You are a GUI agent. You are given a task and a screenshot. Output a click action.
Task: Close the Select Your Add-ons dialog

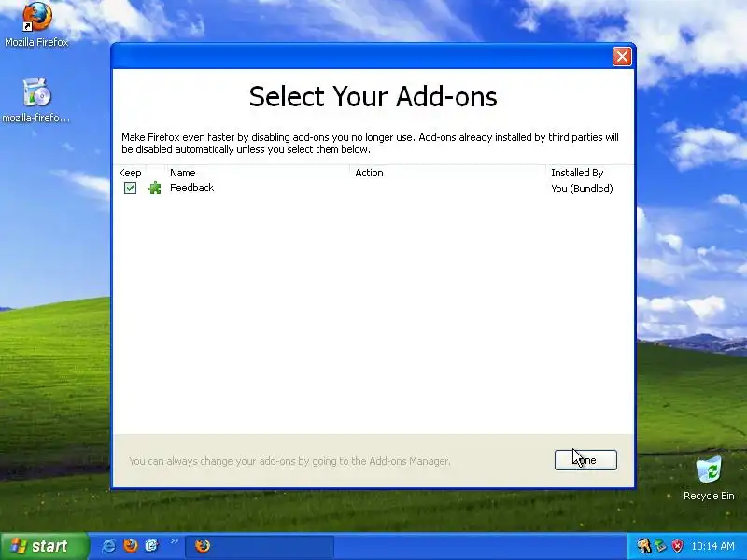(622, 57)
